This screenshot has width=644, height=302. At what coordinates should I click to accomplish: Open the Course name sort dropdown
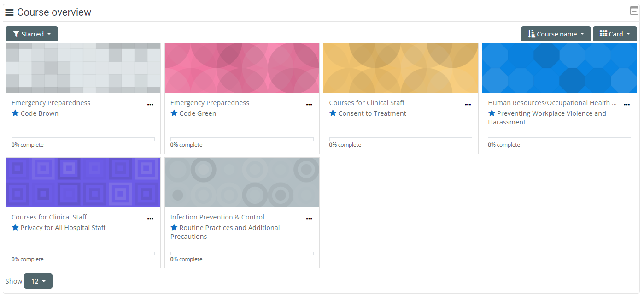point(556,34)
